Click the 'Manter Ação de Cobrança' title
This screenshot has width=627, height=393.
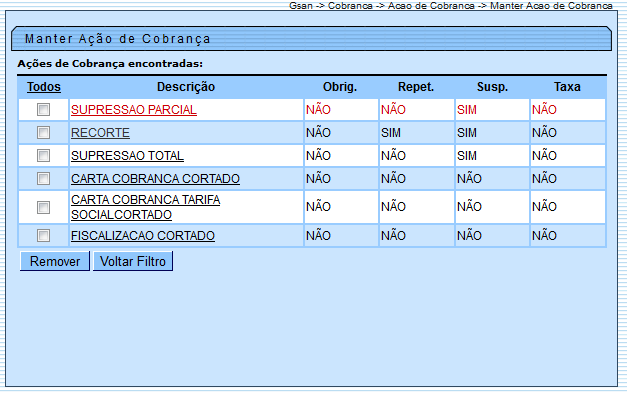118,39
